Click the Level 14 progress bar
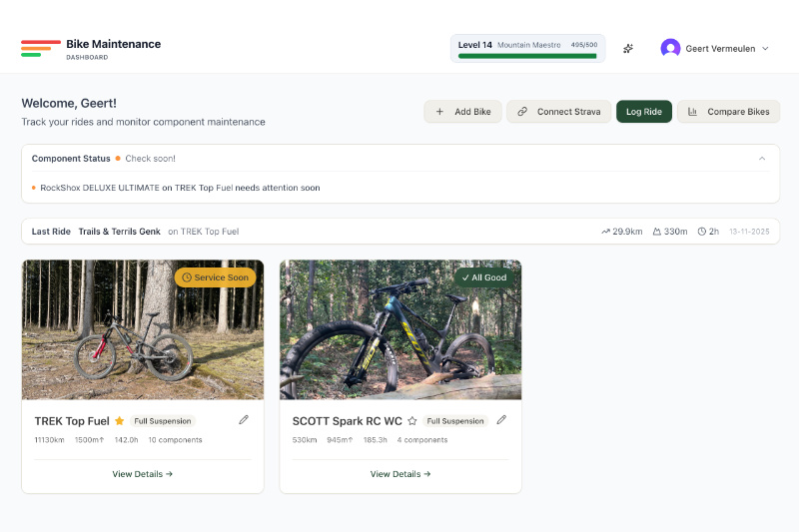The width and height of the screenshot is (799, 532). 527,56
